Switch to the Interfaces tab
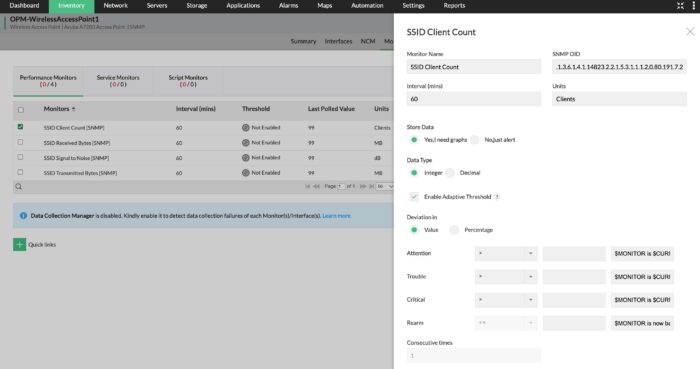This screenshot has width=700, height=369. click(338, 41)
